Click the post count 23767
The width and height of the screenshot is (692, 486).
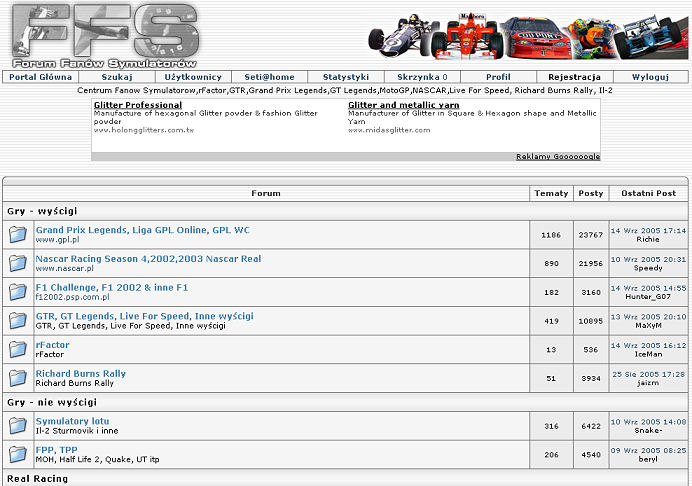click(x=590, y=235)
